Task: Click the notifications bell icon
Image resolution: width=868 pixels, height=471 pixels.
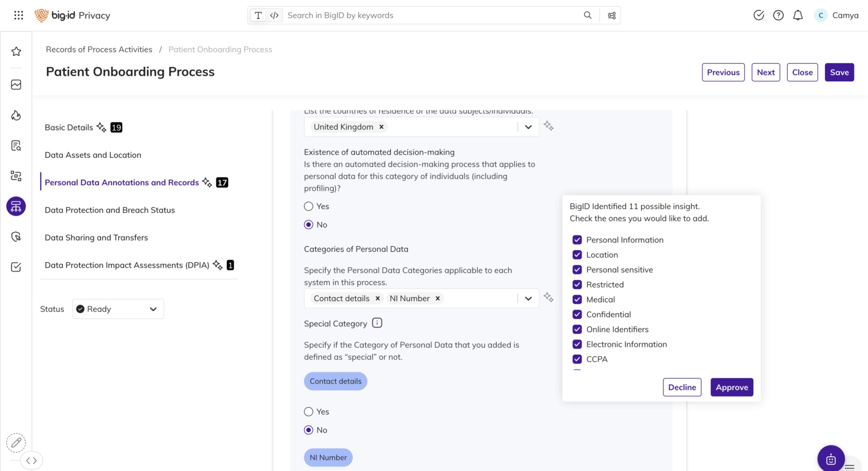Action: tap(797, 15)
